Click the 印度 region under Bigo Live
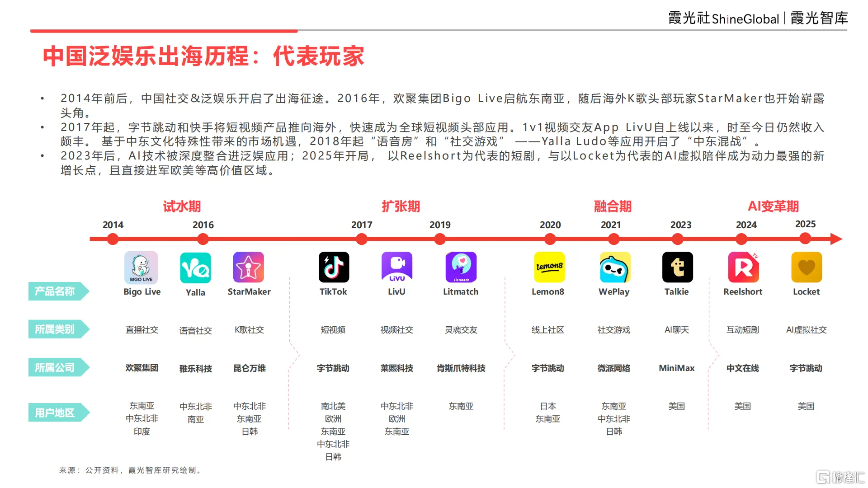868x488 pixels. coord(142,432)
